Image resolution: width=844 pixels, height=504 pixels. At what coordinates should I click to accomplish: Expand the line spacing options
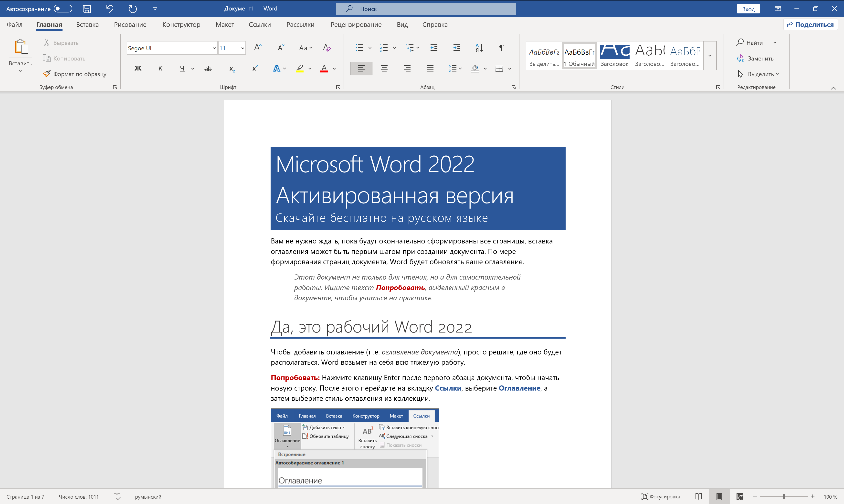[x=461, y=68]
